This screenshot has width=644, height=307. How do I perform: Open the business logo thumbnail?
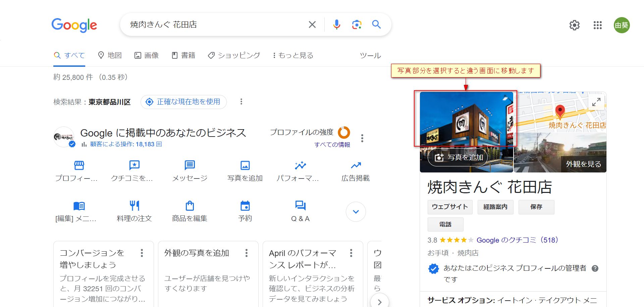click(64, 137)
